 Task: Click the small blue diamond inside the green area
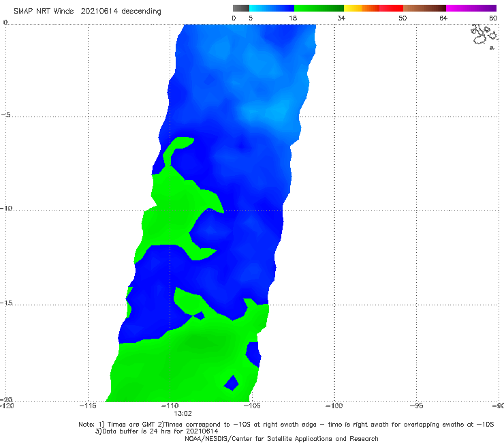[232, 383]
